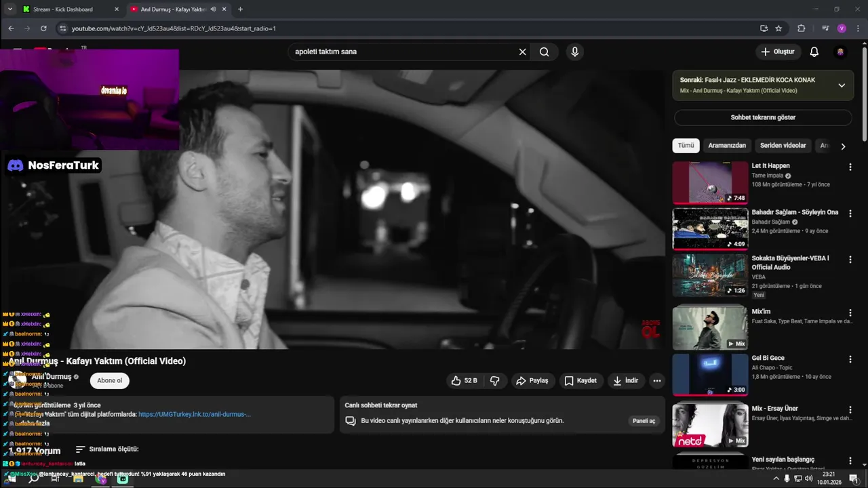Download the video with İndir
The height and width of the screenshot is (488, 868).
(x=626, y=381)
